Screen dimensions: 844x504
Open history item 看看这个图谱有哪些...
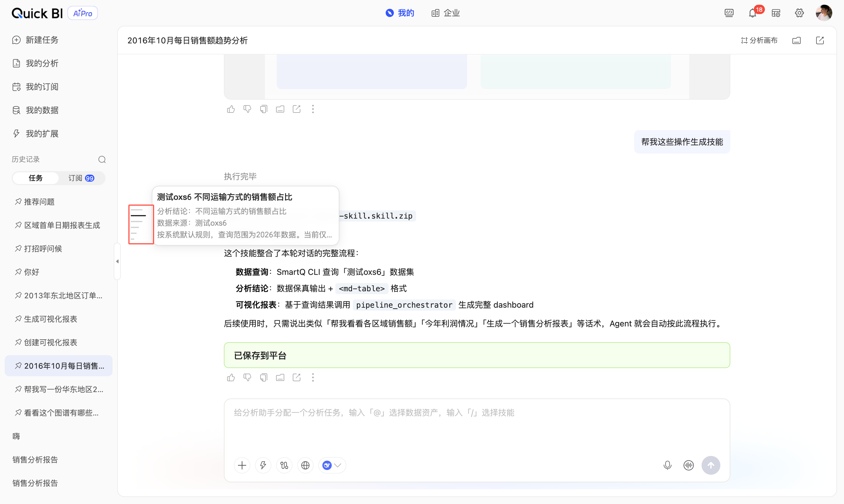58,413
